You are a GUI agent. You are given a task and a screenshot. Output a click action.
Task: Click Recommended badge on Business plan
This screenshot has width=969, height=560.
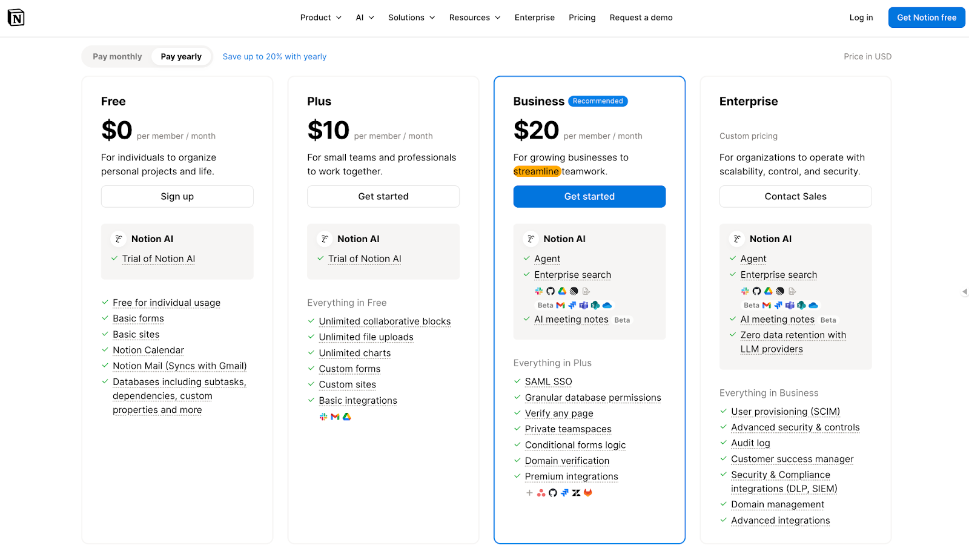pyautogui.click(x=598, y=101)
